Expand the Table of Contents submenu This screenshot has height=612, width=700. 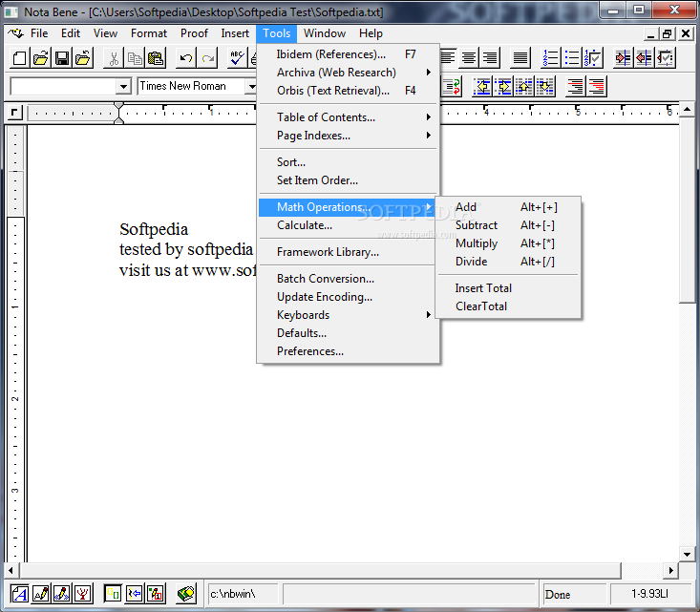coord(348,116)
